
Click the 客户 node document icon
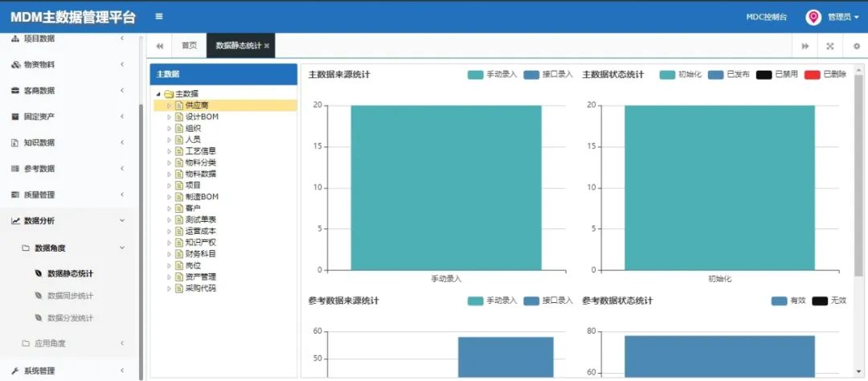(x=178, y=208)
